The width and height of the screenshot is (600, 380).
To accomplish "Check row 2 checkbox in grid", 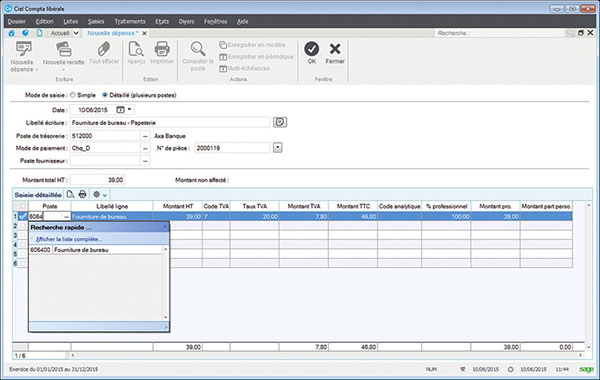I will pos(23,226).
